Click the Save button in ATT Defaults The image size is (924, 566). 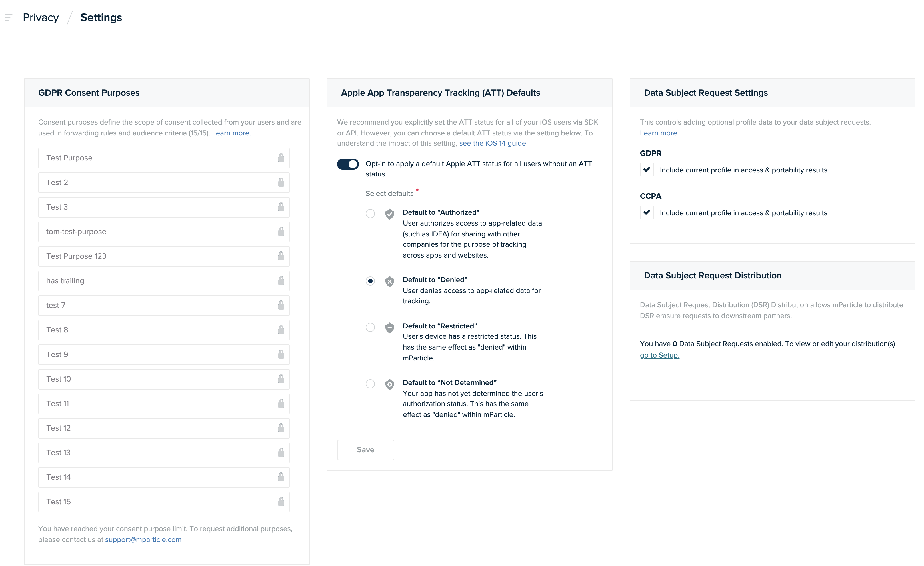(365, 449)
